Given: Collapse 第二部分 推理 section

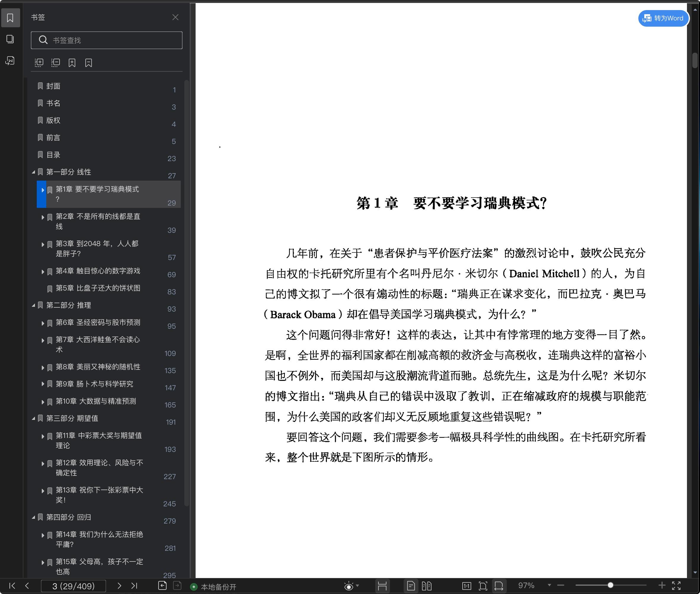Looking at the screenshot, I should point(34,305).
